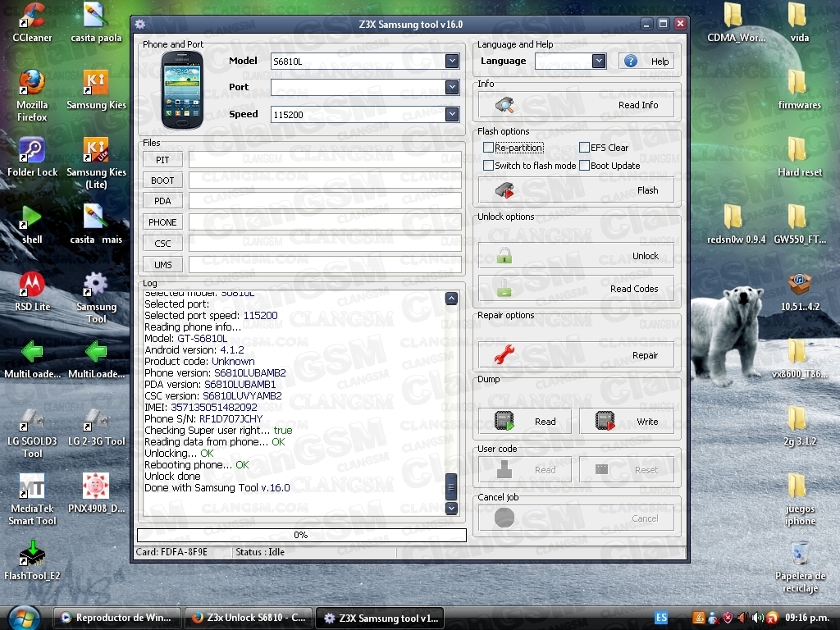Open the 10.51..4.2 package icon
The height and width of the screenshot is (630, 840).
(x=799, y=292)
